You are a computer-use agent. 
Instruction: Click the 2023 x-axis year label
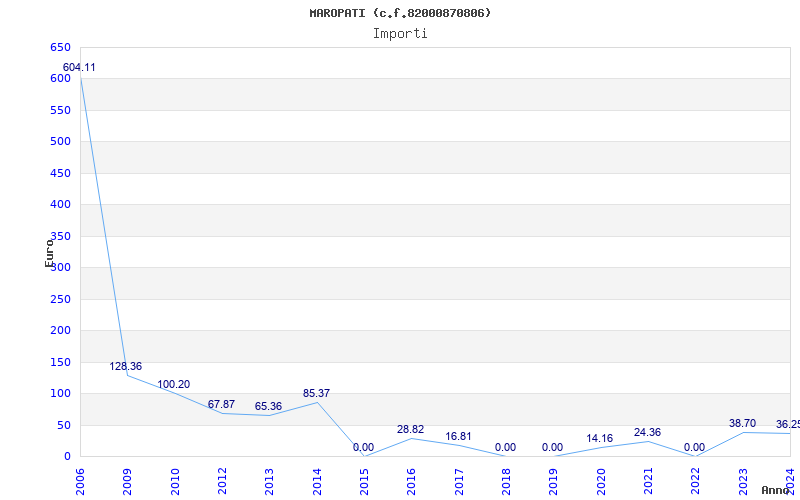(x=743, y=482)
